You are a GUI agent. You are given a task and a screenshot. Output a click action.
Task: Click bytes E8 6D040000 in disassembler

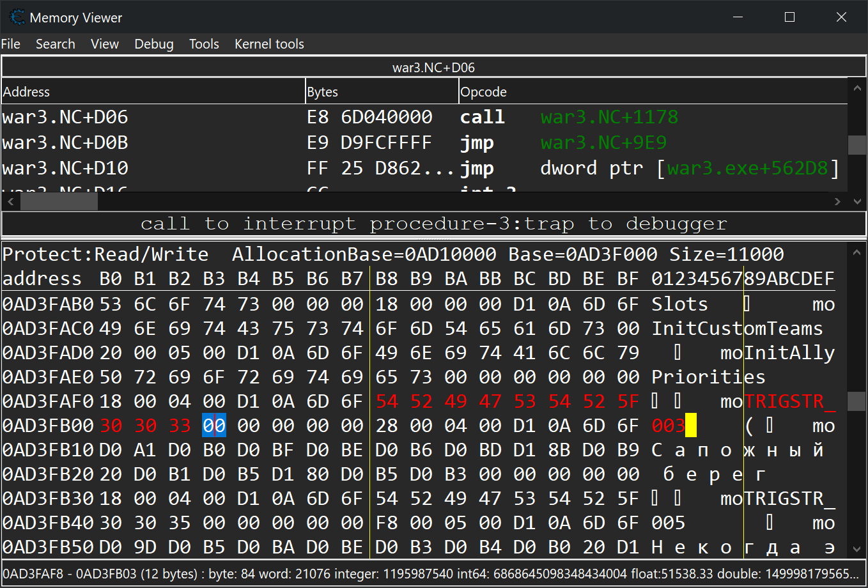pos(369,117)
